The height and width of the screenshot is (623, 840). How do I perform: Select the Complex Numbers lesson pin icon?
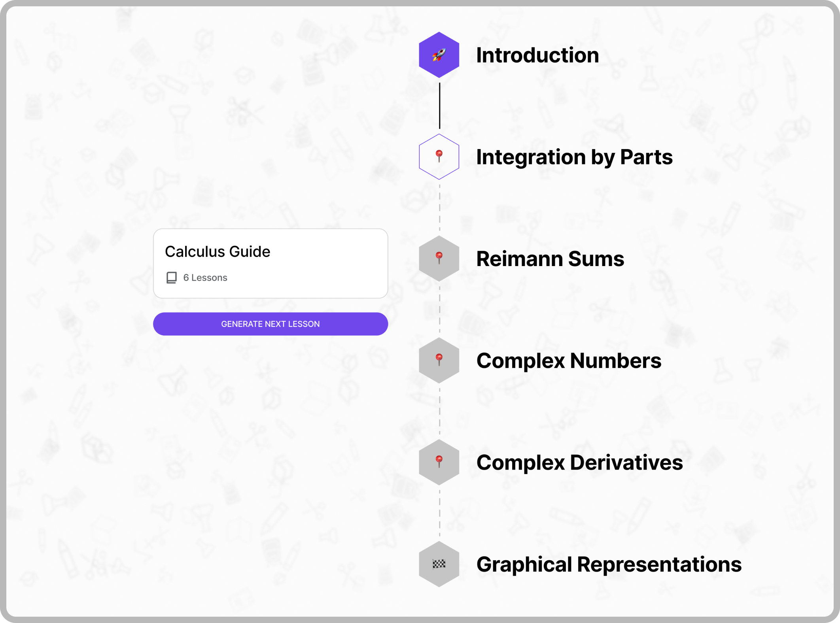point(439,361)
